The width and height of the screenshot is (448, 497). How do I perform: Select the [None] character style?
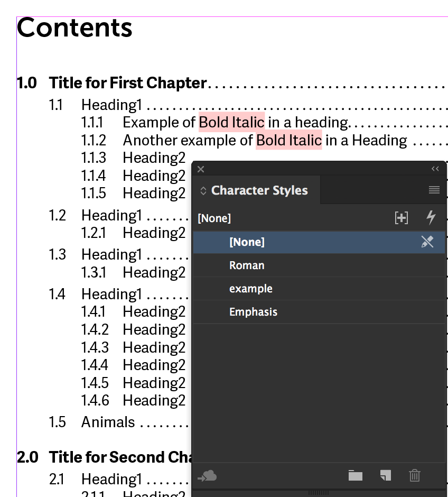pos(247,242)
